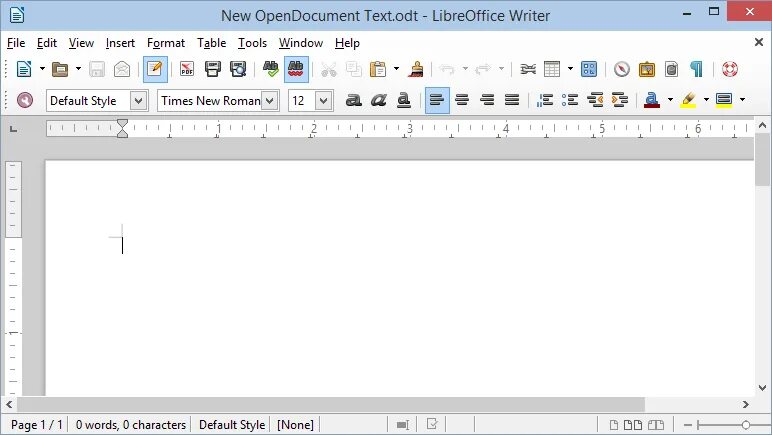Toggle bulleted list
Image resolution: width=772 pixels, height=435 pixels.
pos(570,100)
